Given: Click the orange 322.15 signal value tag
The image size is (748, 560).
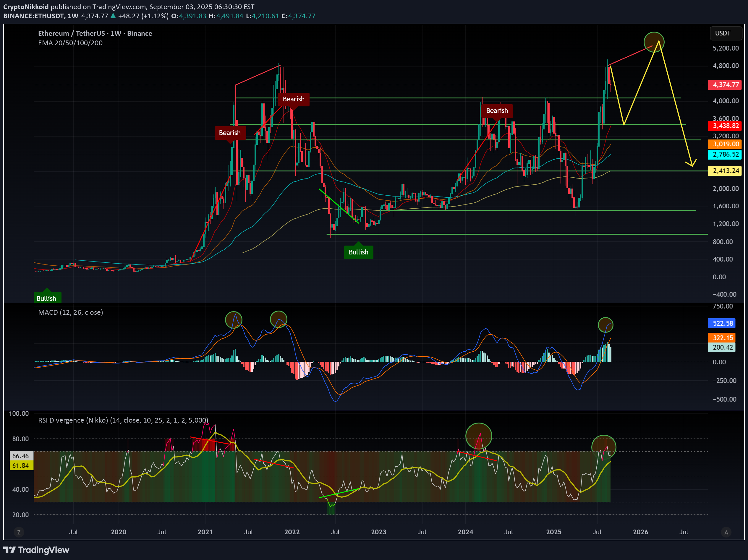Looking at the screenshot, I should (722, 338).
